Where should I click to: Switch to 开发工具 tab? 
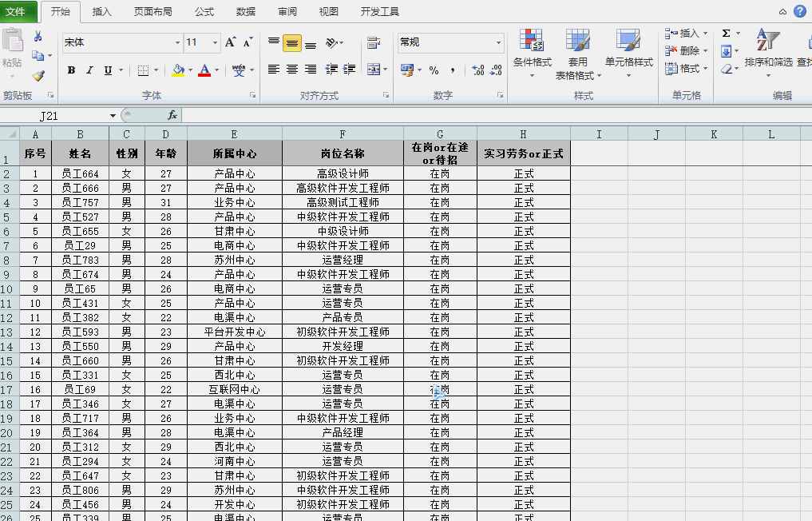(379, 11)
